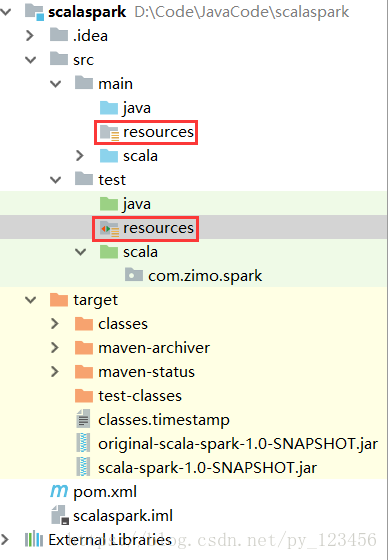Select the classes folder label
The width and height of the screenshot is (388, 560).
tap(123, 324)
